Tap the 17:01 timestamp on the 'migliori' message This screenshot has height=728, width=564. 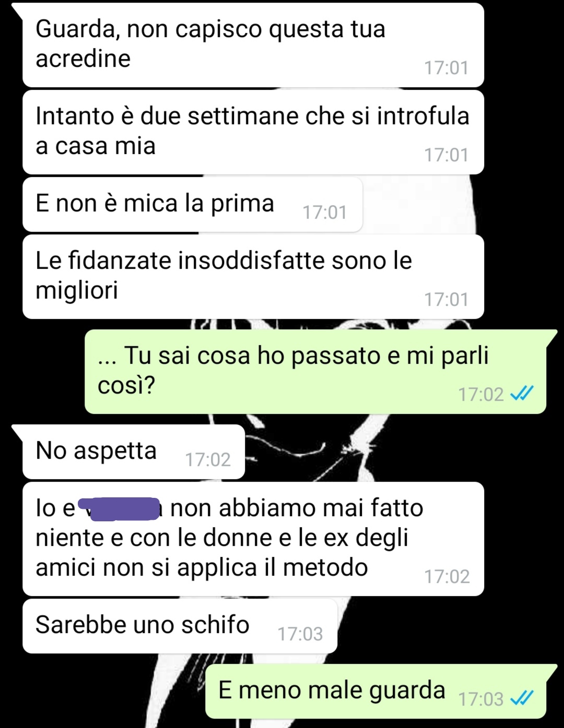point(446,300)
